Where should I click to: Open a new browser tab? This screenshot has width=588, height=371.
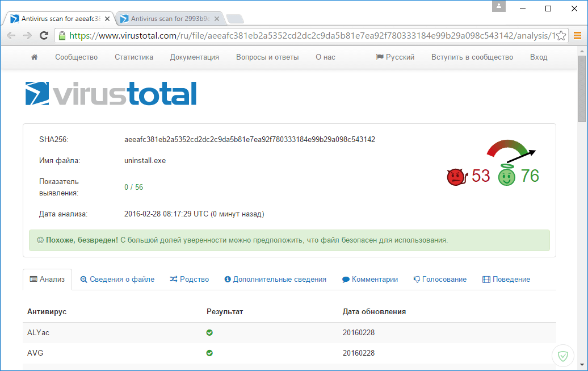[x=235, y=18]
